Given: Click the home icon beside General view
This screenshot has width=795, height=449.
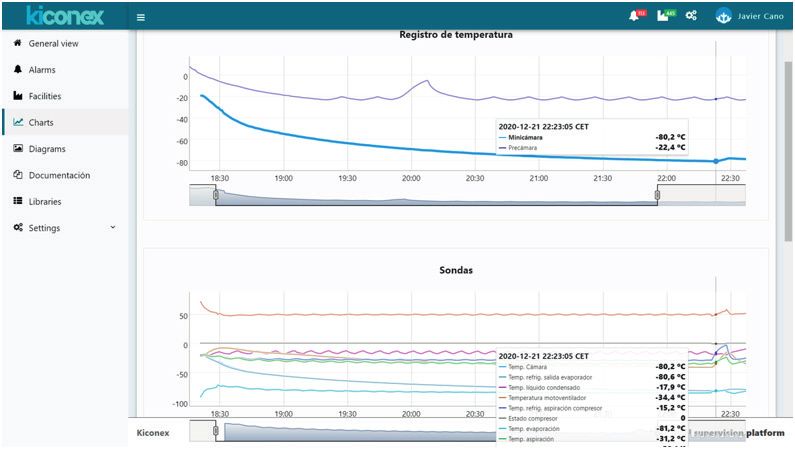Looking at the screenshot, I should point(18,44).
